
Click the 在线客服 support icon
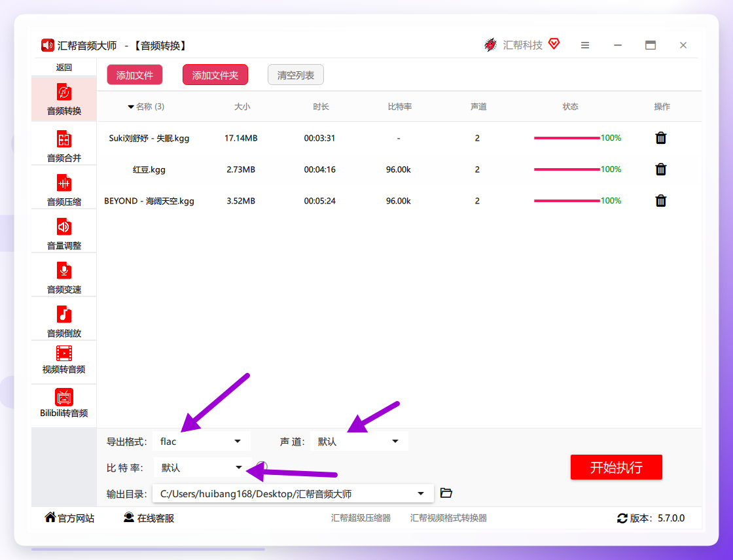128,517
